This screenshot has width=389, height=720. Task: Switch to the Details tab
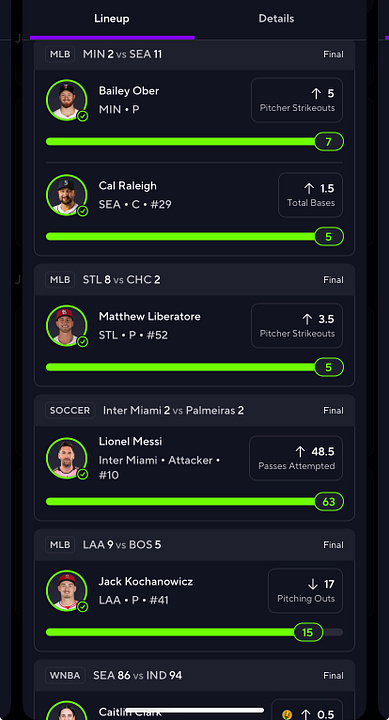pos(276,19)
